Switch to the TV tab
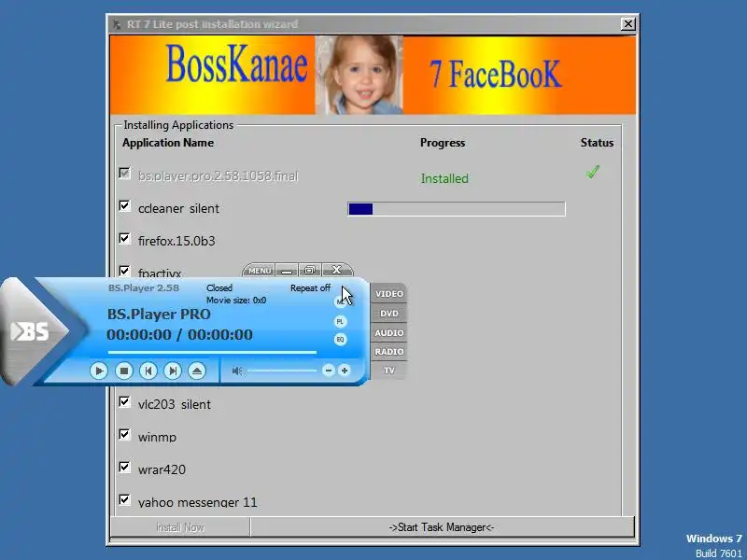The height and width of the screenshot is (560, 747). [388, 370]
